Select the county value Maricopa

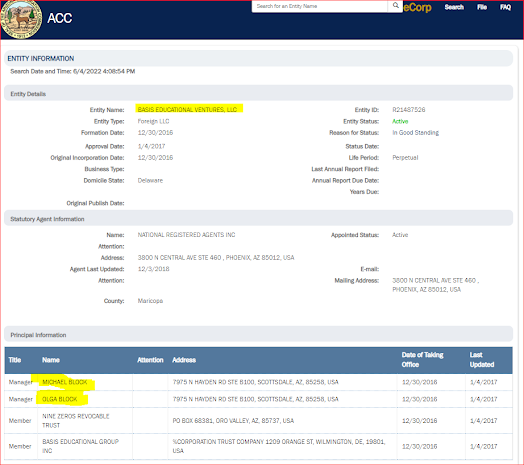pyautogui.click(x=150, y=301)
